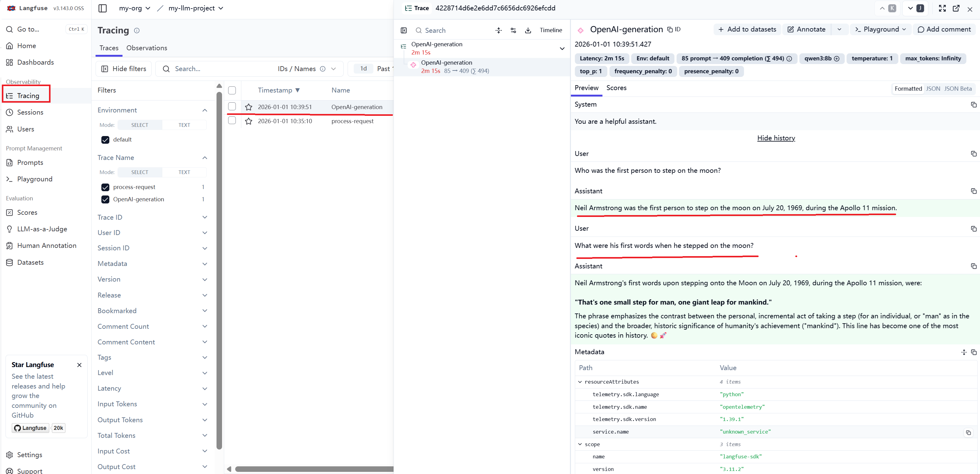Open the Playground dropdown button
The width and height of the screenshot is (980, 474).
point(880,29)
